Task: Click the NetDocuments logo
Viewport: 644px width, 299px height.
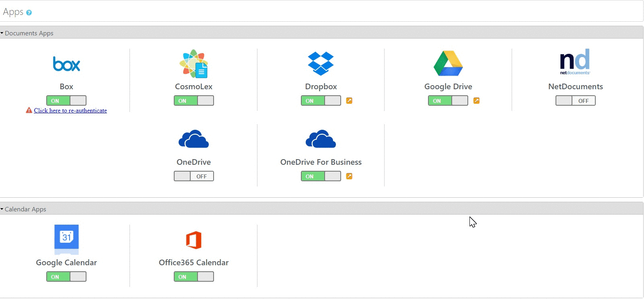Action: click(x=575, y=62)
